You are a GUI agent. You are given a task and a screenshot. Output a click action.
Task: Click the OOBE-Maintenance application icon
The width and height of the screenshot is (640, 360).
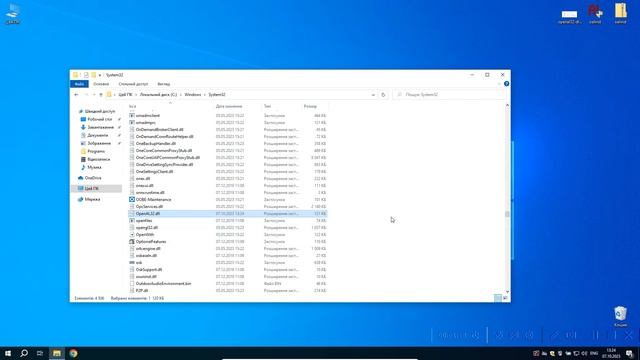[x=132, y=200]
